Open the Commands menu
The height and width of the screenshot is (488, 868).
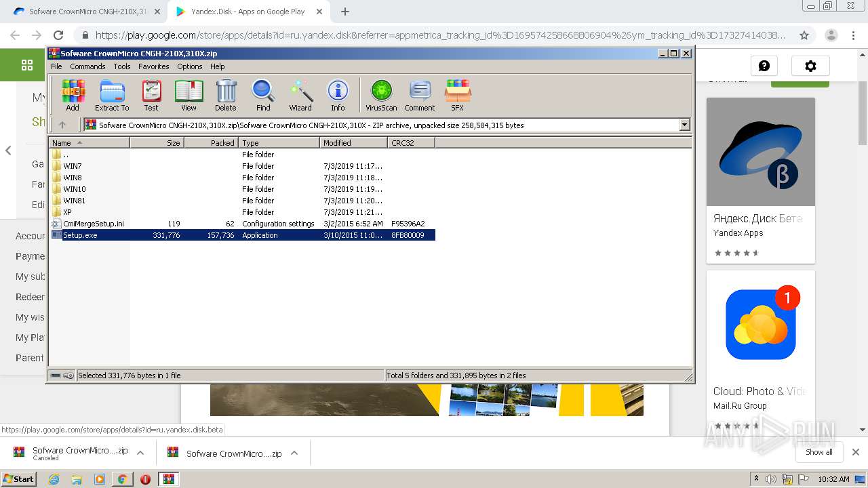pos(87,66)
